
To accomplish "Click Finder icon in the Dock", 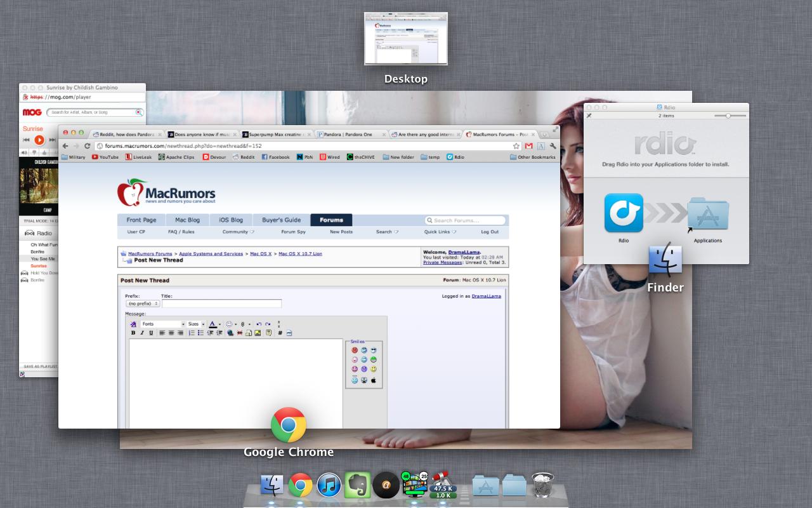I will coord(273,485).
